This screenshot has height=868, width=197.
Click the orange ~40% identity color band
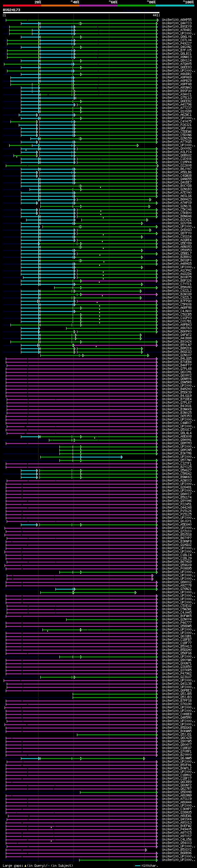60,6
